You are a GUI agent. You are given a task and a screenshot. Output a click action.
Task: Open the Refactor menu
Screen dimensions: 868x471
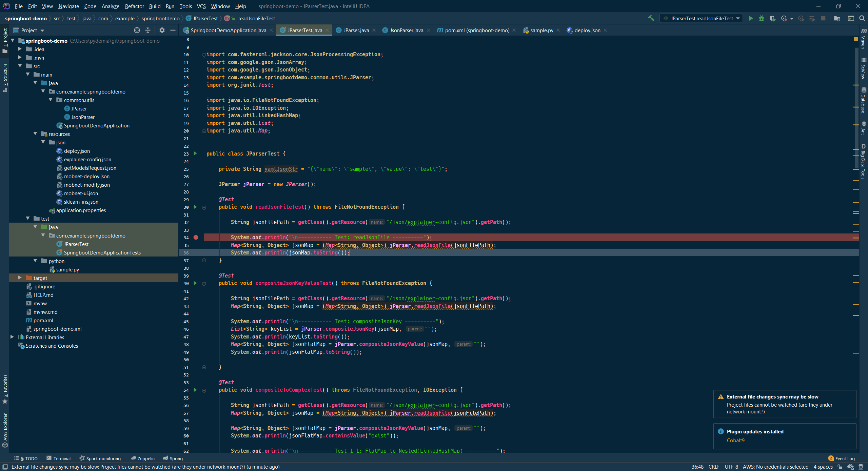pos(134,6)
